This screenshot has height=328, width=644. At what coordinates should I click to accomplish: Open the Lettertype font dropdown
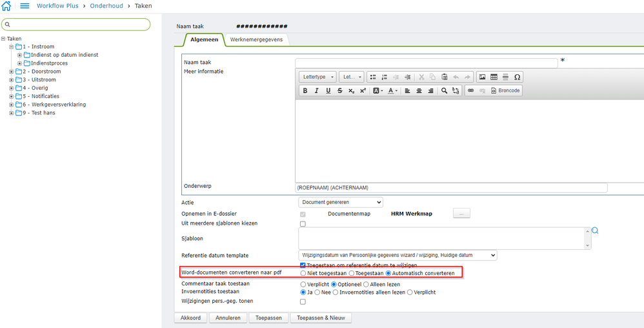tap(318, 77)
